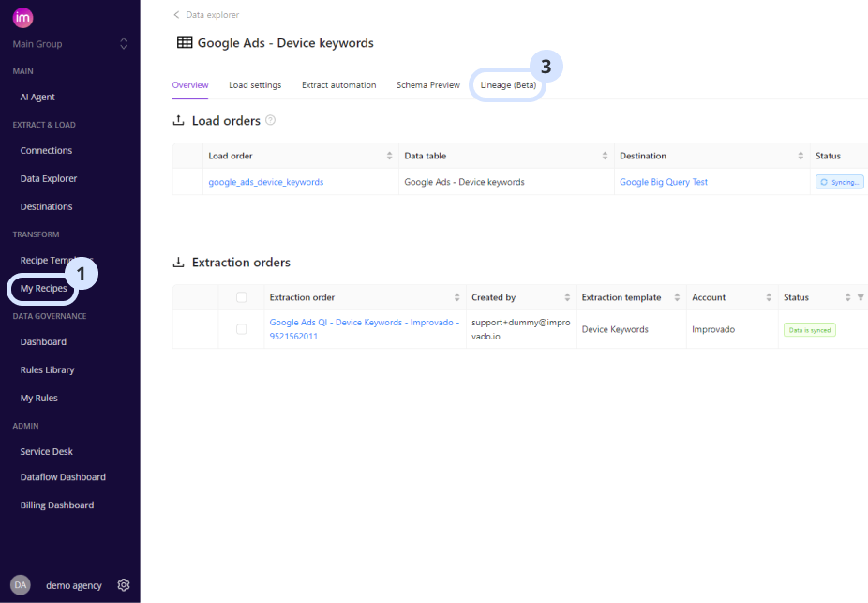Viewport: 868px width, 603px height.
Task: Click the export icon next to Extraction orders
Action: click(x=179, y=262)
